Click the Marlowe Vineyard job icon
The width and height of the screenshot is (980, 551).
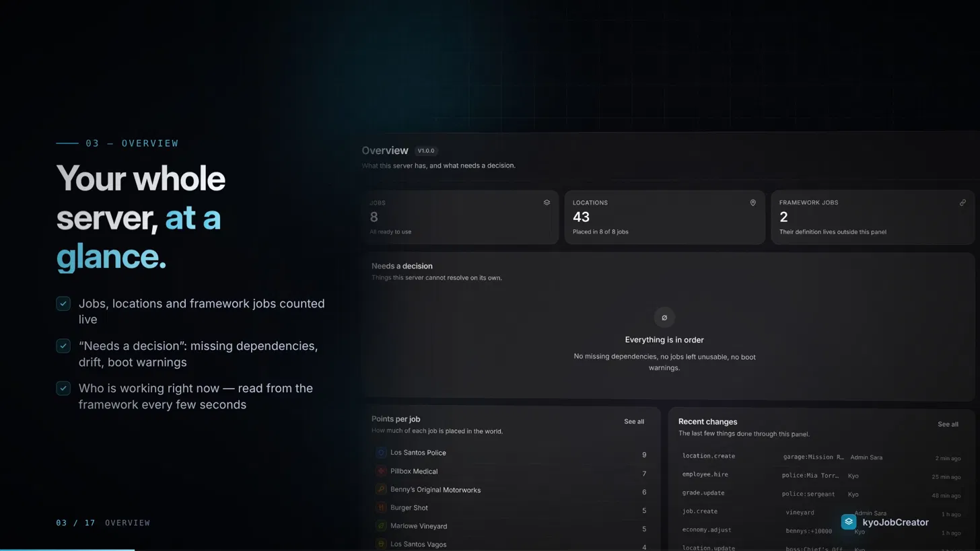pyautogui.click(x=381, y=525)
